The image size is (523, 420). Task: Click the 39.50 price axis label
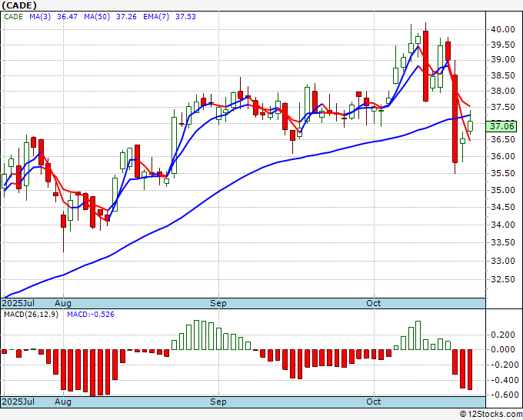(x=503, y=45)
